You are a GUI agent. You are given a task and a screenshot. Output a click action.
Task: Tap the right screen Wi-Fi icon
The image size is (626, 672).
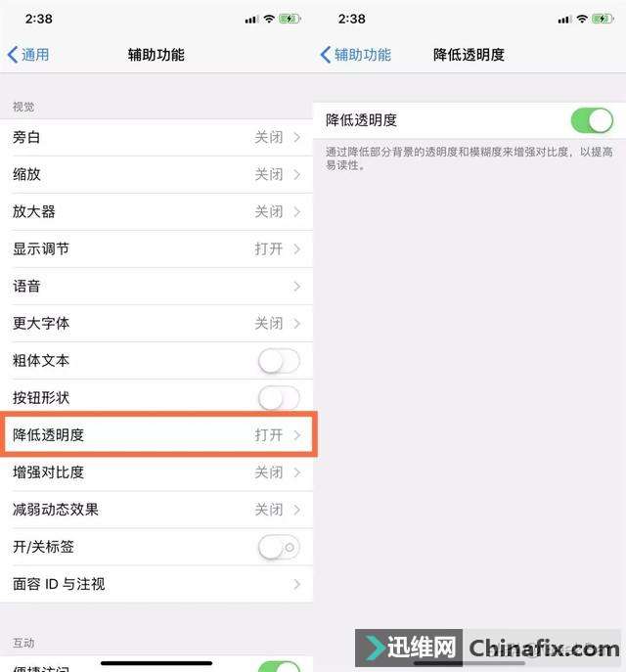[x=582, y=19]
